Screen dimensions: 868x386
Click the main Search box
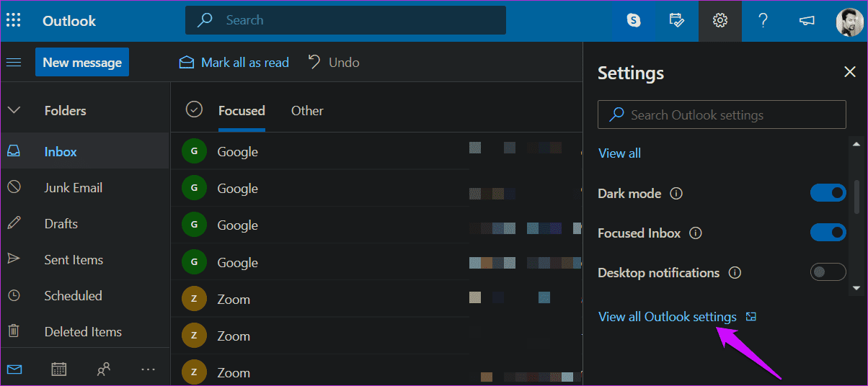[345, 20]
